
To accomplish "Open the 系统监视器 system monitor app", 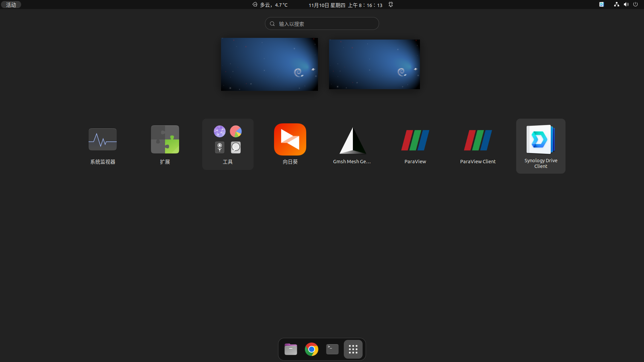I will pyautogui.click(x=103, y=139).
